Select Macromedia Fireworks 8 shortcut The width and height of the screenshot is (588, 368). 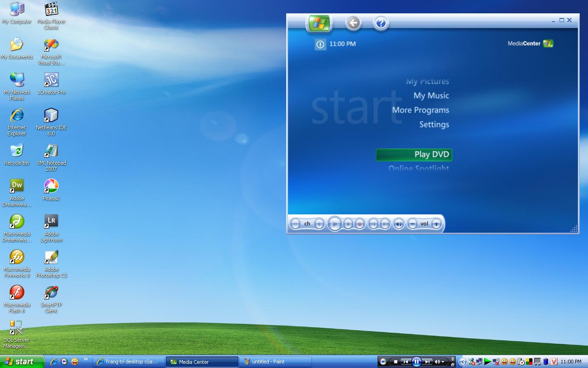pyautogui.click(x=17, y=264)
